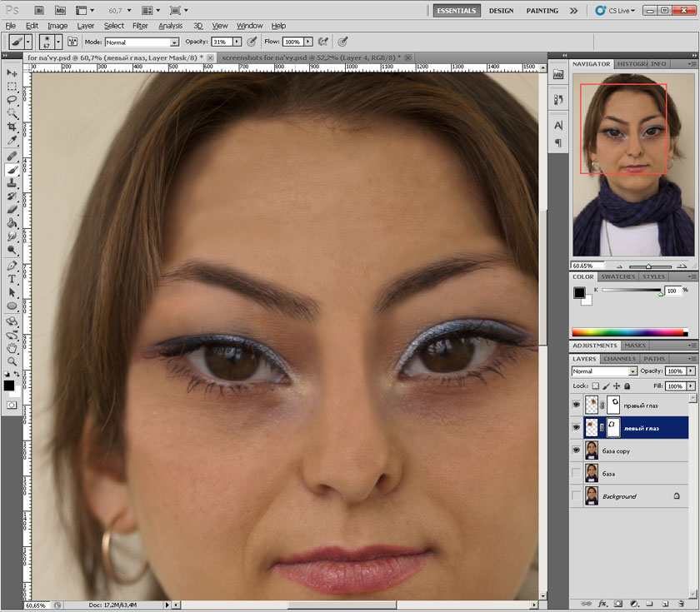700x612 pixels.
Task: Open the Filter menu
Action: pyautogui.click(x=140, y=26)
